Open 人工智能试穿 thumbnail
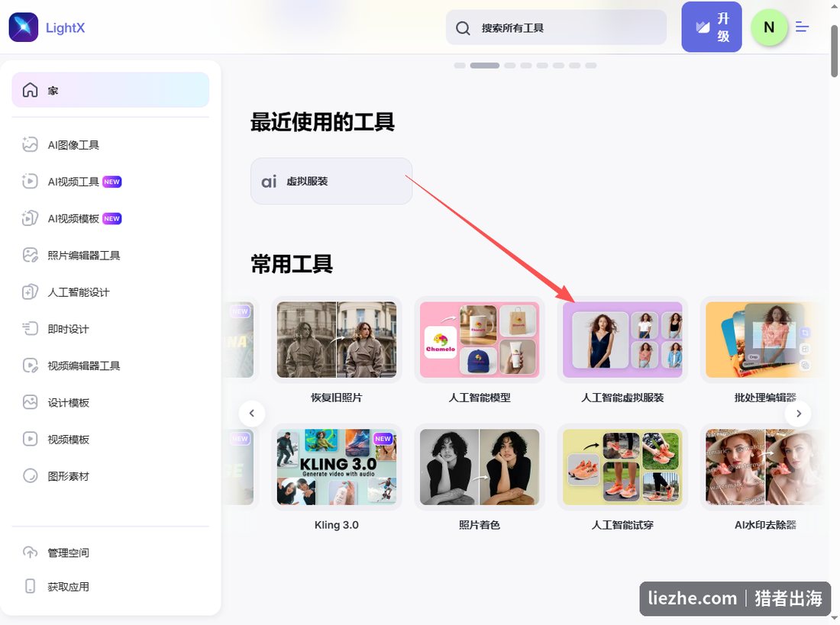840x625 pixels. [622, 467]
